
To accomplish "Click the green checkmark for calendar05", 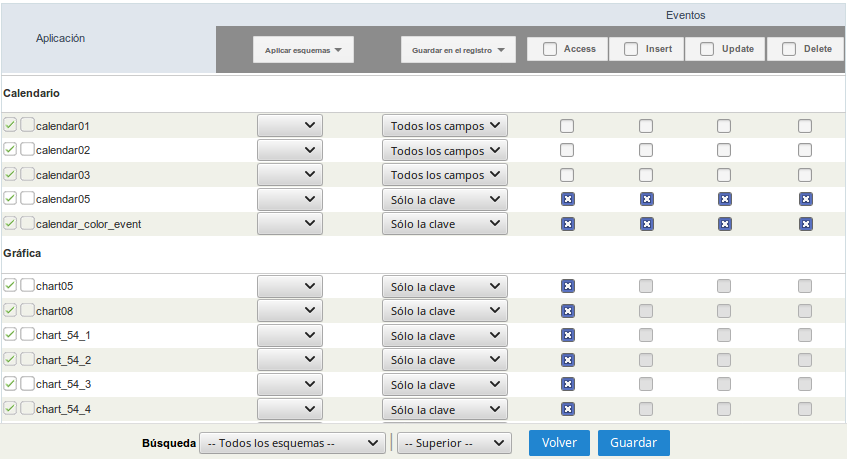I will [x=10, y=198].
